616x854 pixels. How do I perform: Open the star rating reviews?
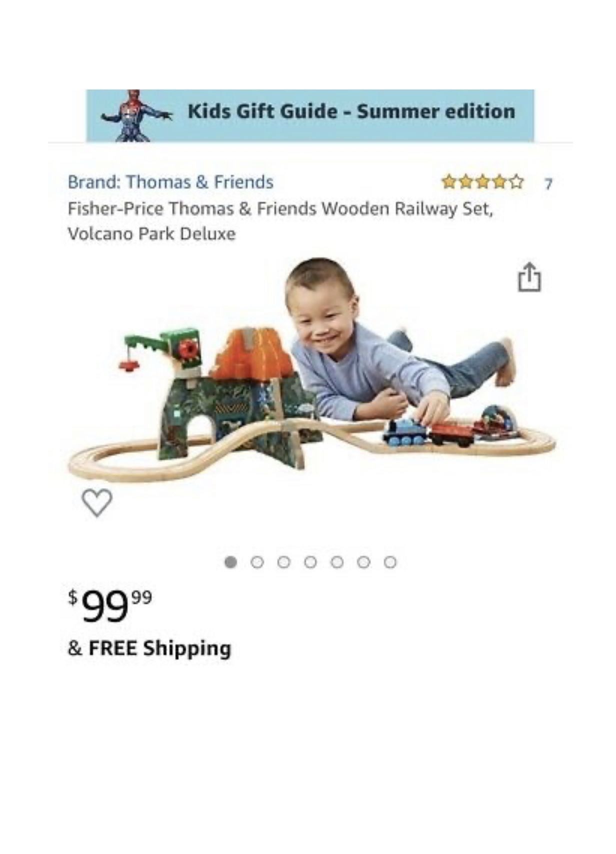(482, 181)
